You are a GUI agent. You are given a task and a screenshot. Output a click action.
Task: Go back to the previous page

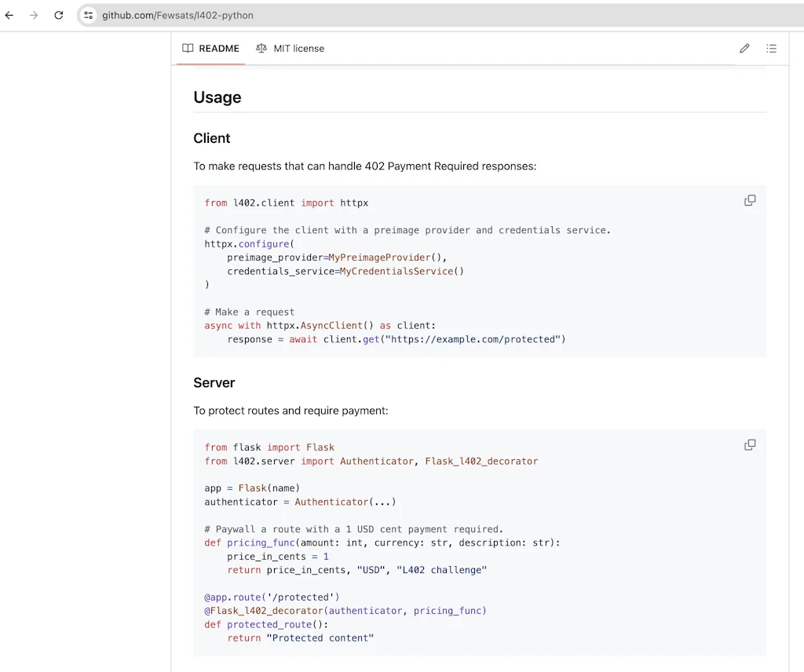tap(9, 15)
